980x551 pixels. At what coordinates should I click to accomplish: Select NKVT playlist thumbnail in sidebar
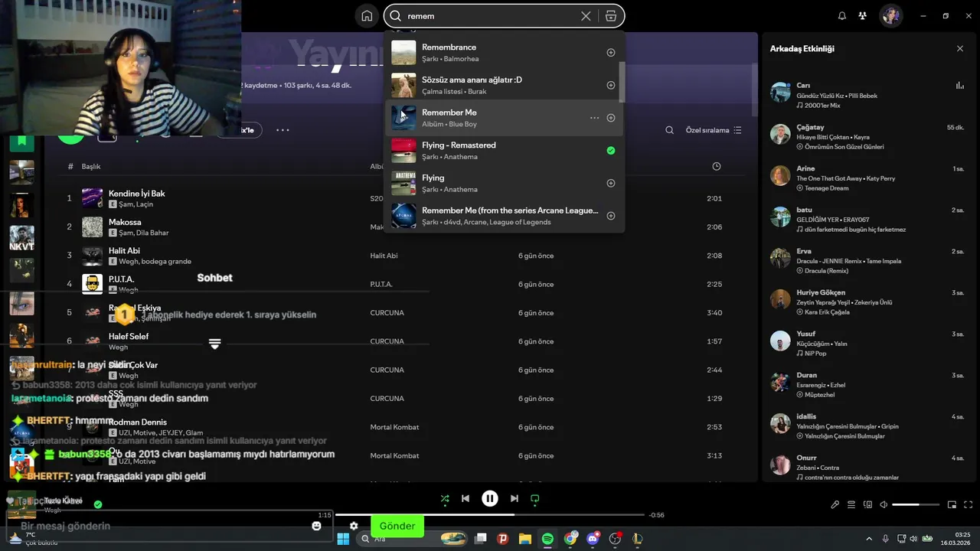[21, 238]
